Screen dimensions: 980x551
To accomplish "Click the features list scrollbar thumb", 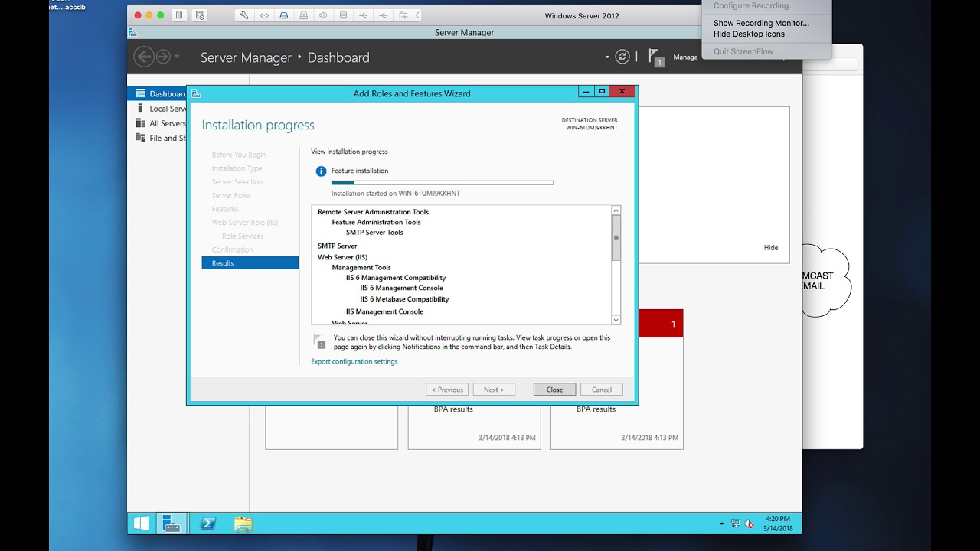I will pyautogui.click(x=616, y=238).
